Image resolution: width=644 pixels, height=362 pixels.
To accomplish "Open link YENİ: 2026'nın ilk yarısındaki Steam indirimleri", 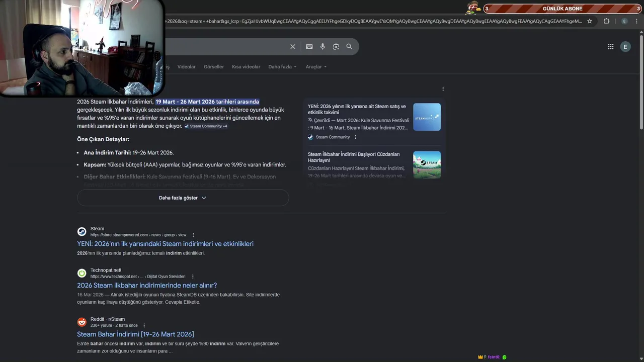I will point(165,244).
